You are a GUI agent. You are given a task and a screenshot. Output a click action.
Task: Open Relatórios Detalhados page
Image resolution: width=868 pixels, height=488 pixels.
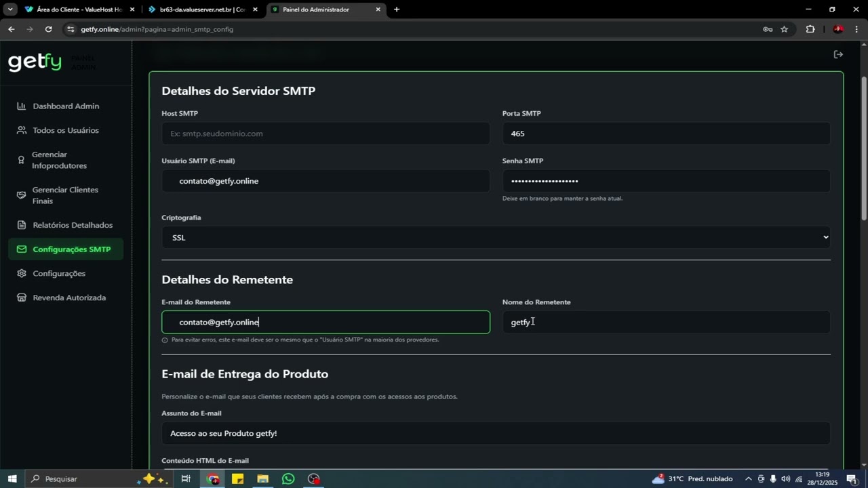pos(66,225)
